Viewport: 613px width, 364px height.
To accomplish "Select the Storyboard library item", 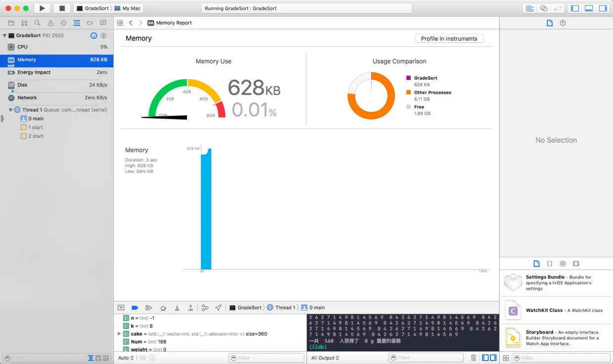I will pos(556,338).
